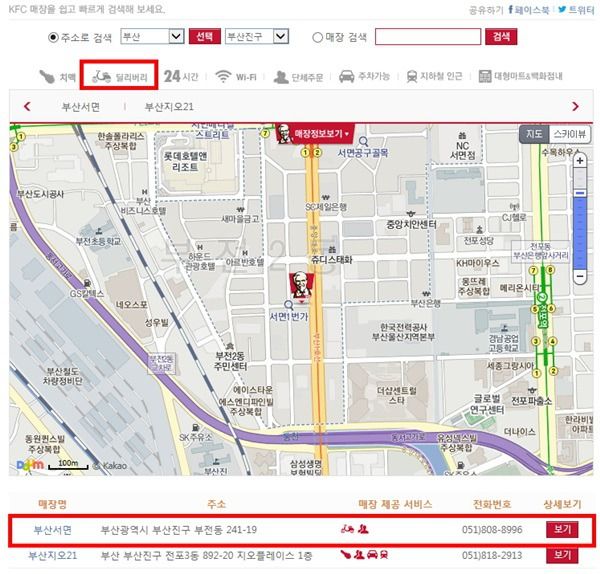Click the 치맥 icon in 부산지오21 row

click(346, 554)
